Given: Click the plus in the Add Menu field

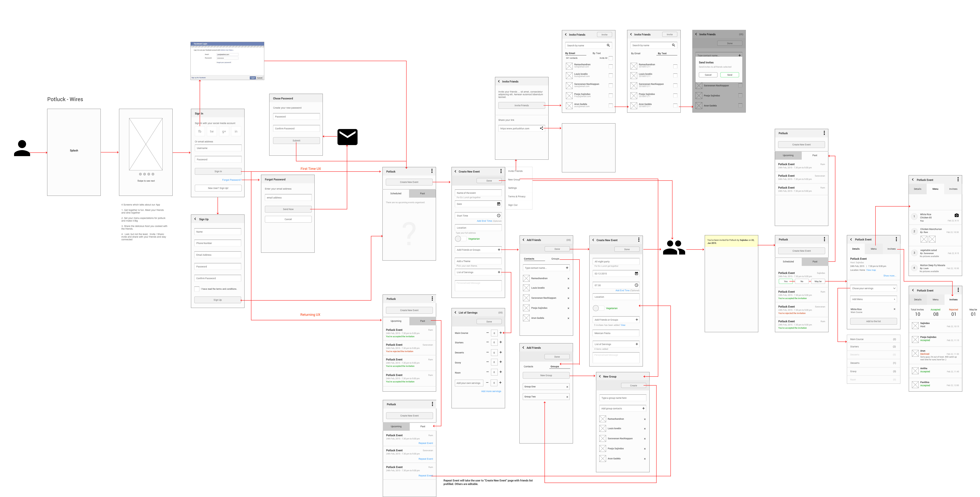Looking at the screenshot, I should 894,299.
